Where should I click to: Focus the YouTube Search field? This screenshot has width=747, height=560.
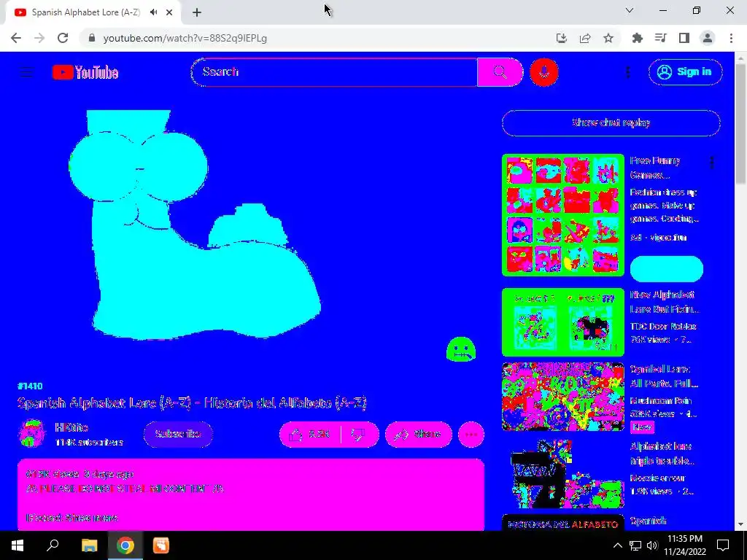coord(334,72)
